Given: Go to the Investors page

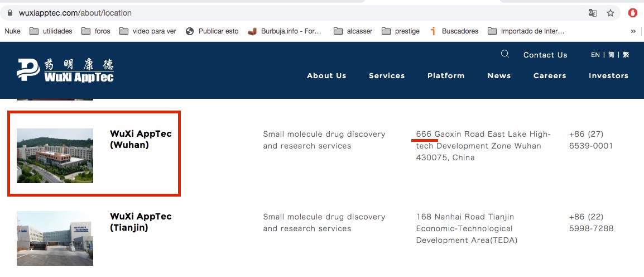Looking at the screenshot, I should coord(608,76).
